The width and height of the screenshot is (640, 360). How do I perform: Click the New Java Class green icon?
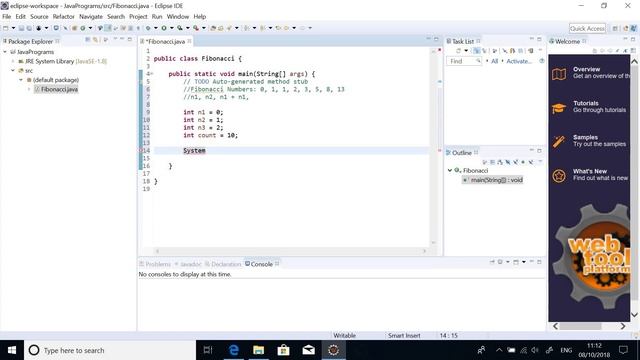coord(82,28)
